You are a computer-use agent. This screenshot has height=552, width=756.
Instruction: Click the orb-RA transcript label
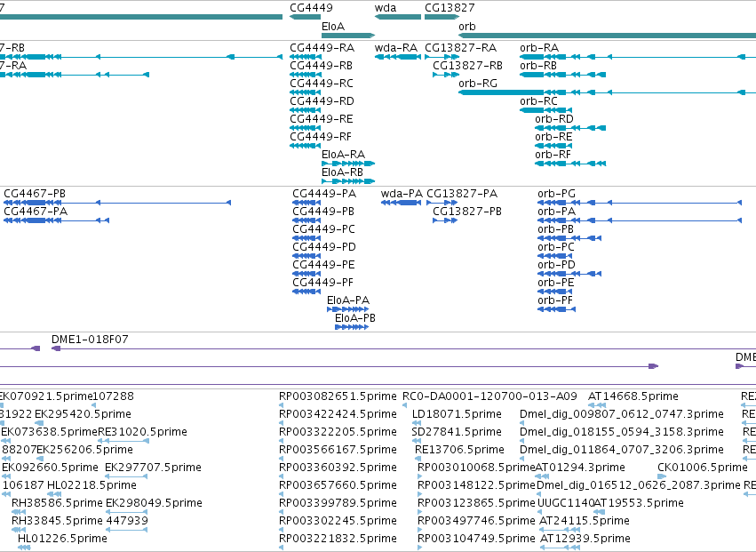tap(539, 48)
